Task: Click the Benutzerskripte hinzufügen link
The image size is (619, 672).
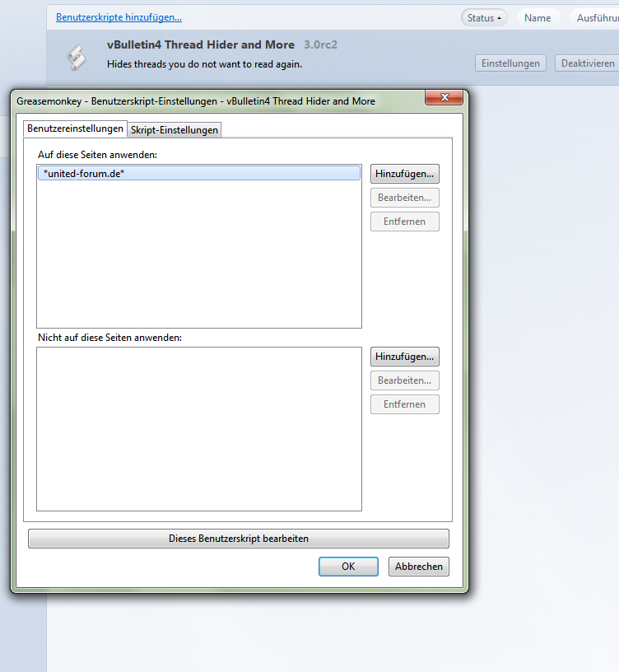Action: (x=119, y=17)
